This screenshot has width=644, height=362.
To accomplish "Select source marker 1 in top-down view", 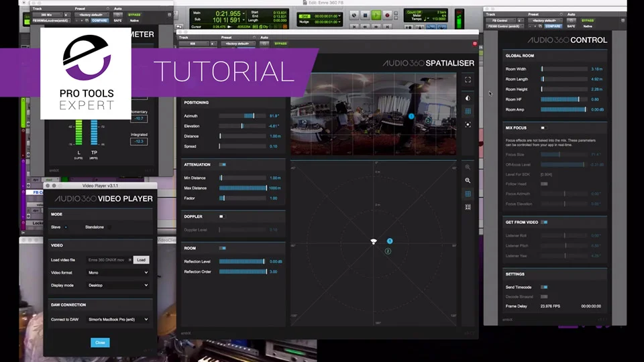I will point(390,241).
